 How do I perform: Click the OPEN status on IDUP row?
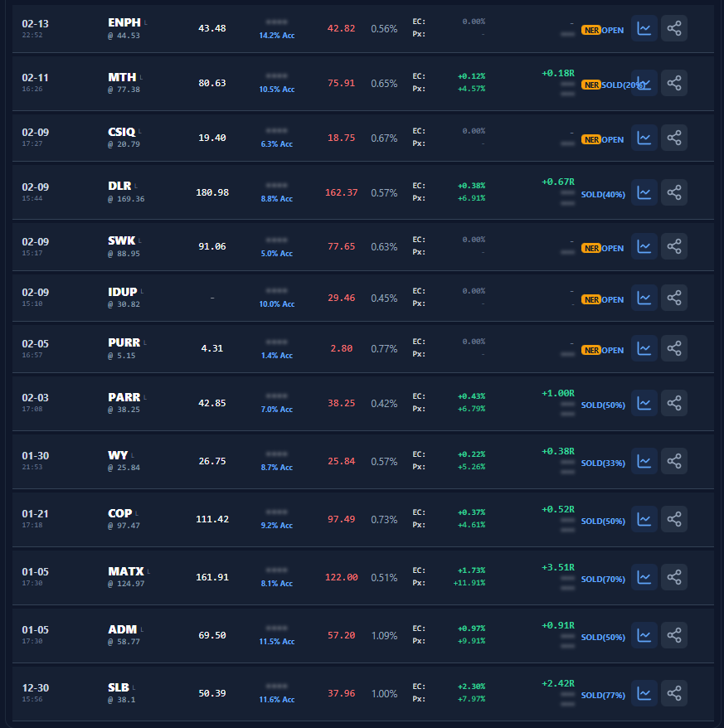(613, 300)
